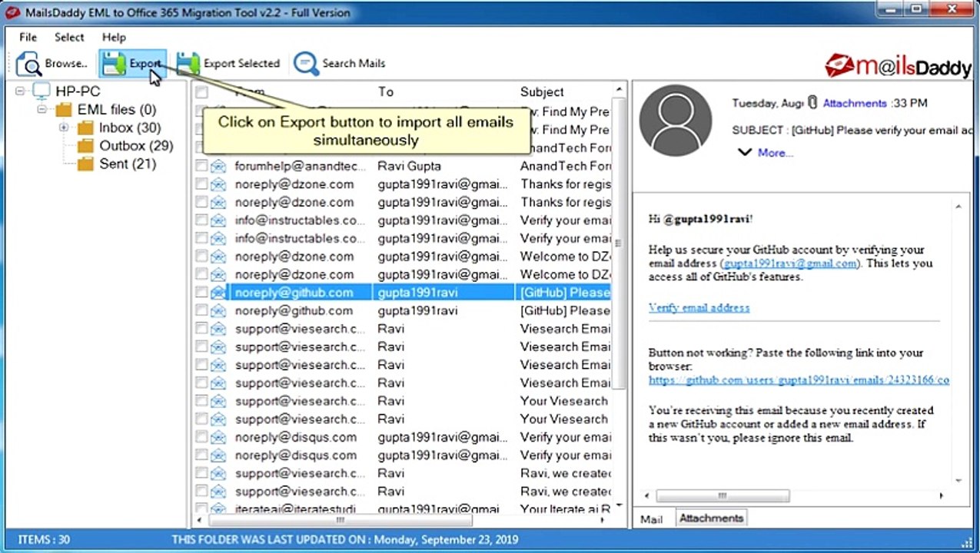Click envelope icon of second Welcome to DZ row

point(218,274)
